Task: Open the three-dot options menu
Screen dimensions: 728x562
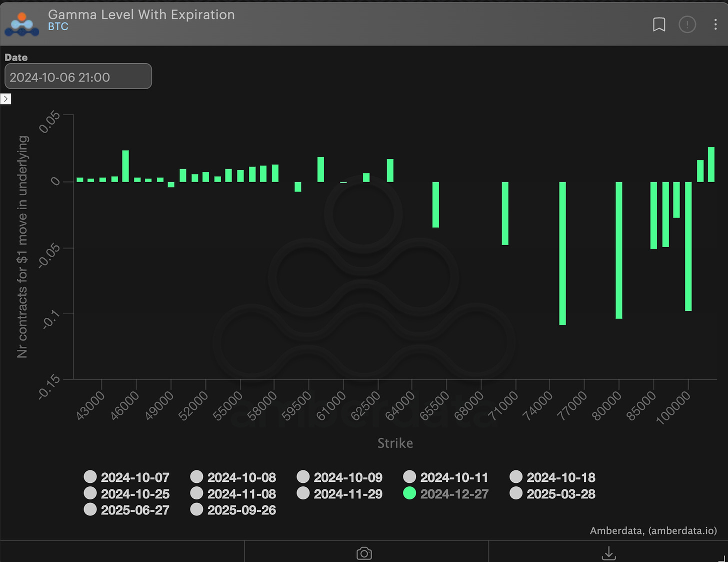Action: tap(715, 24)
